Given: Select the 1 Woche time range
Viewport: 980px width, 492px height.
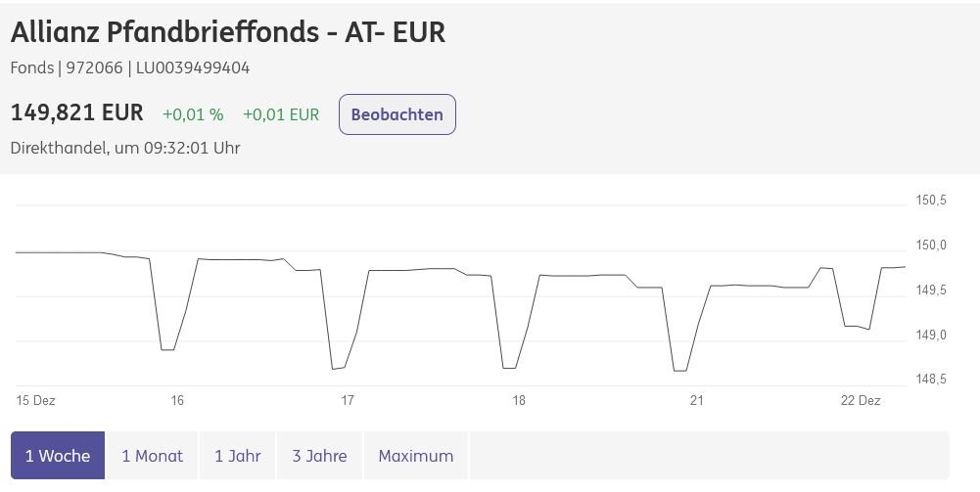Looking at the screenshot, I should pos(58,456).
